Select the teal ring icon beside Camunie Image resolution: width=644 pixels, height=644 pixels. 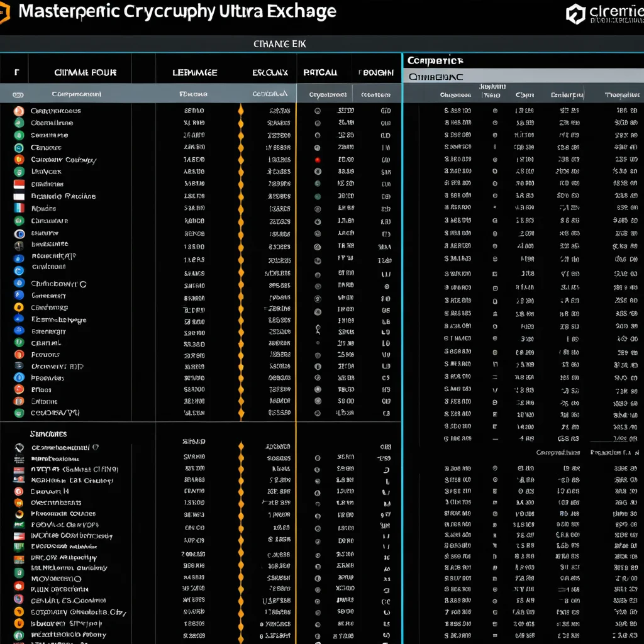click(19, 148)
